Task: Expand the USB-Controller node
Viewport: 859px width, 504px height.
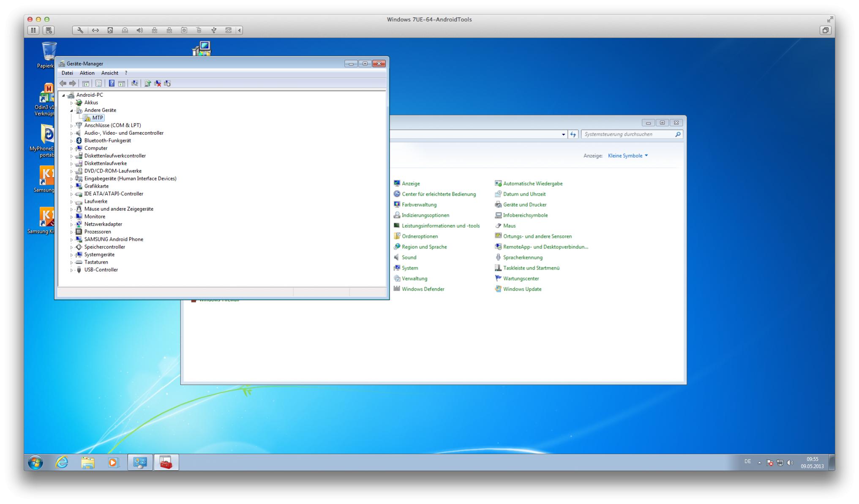Action: tap(71, 270)
